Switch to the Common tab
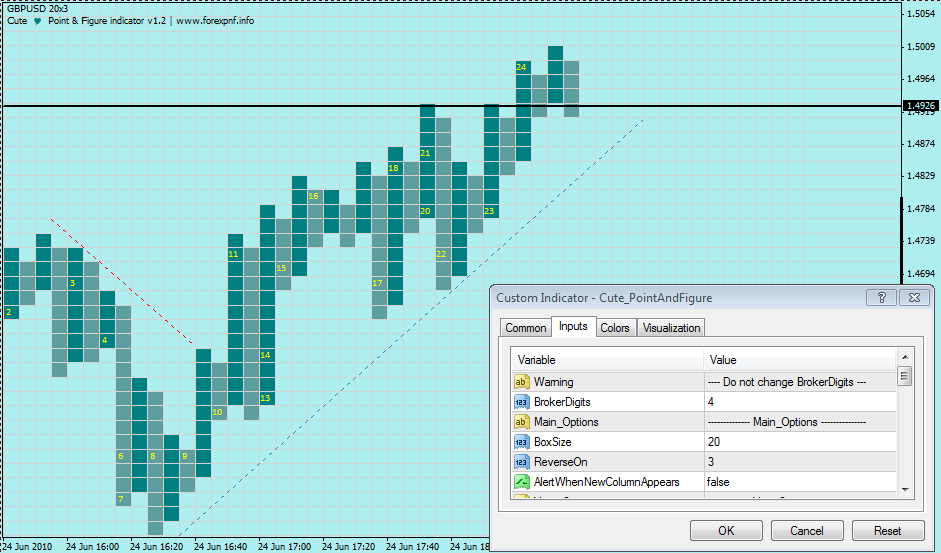Image resolution: width=941 pixels, height=553 pixels. [525, 328]
